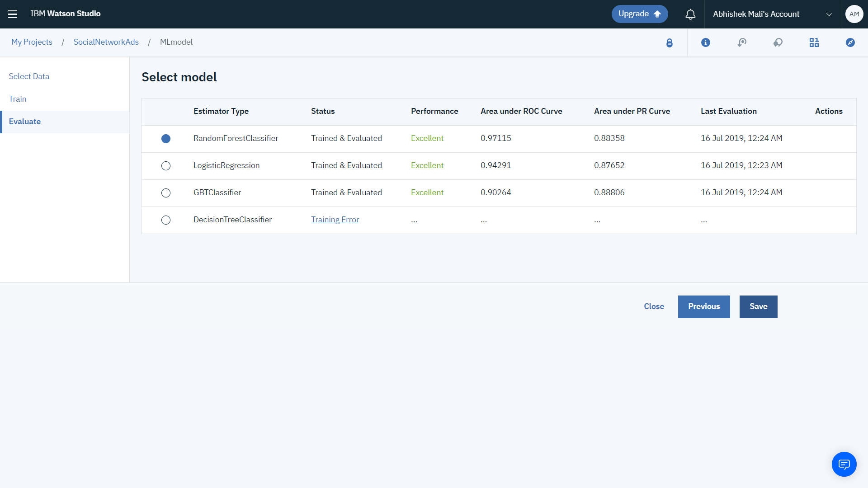
Task: Click Area under PR Curve header
Action: [x=632, y=111]
